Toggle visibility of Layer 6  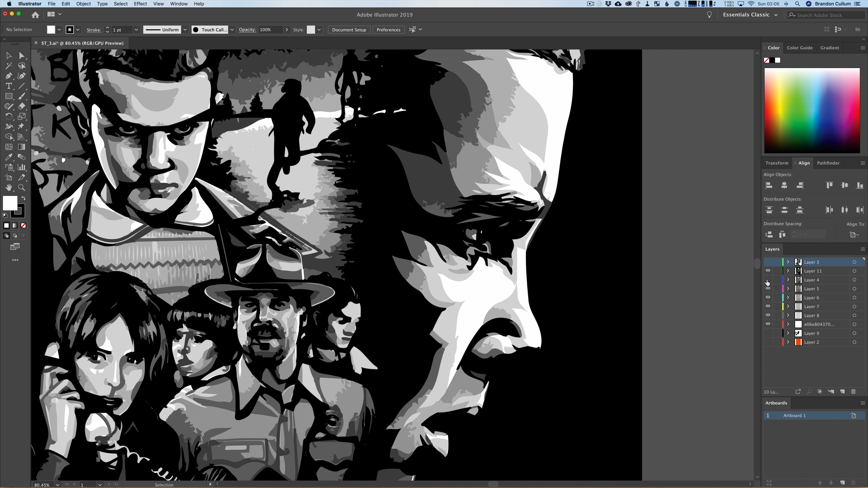768,297
